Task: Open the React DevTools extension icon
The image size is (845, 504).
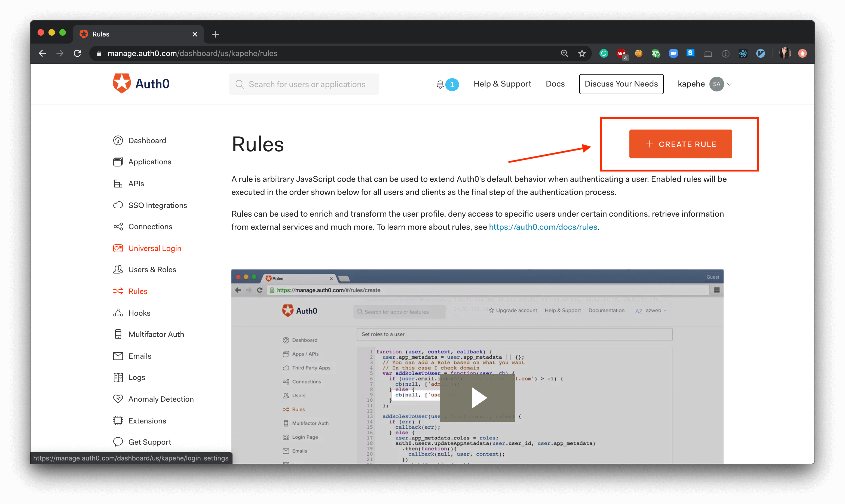Action: coord(743,53)
